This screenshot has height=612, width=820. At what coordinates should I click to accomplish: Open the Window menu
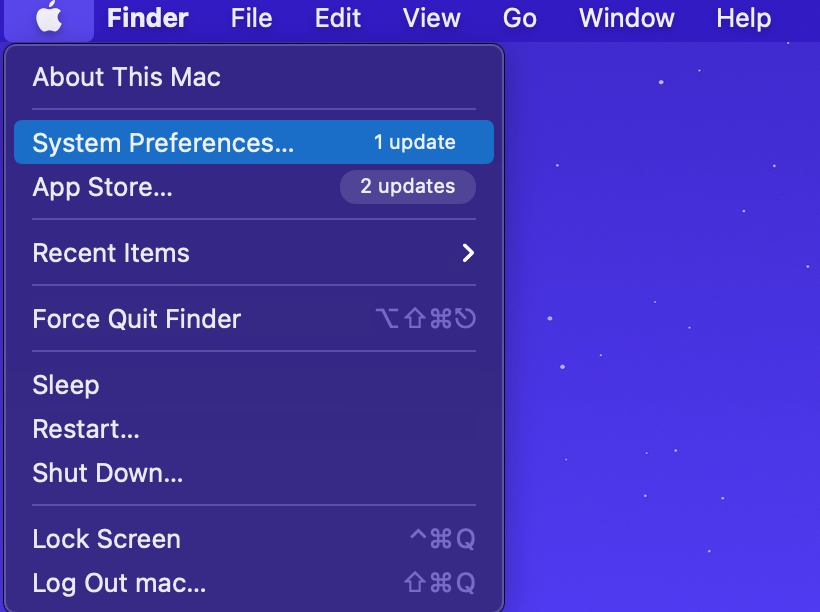coord(626,18)
